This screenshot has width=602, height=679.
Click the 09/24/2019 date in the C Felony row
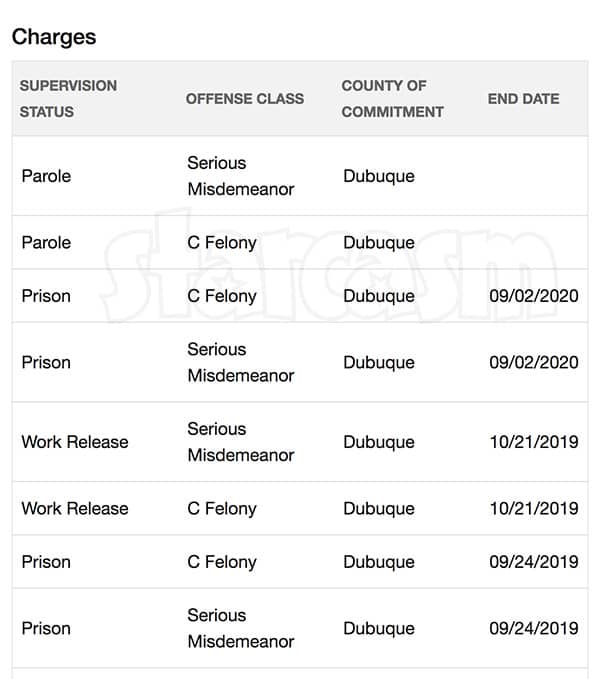click(533, 562)
